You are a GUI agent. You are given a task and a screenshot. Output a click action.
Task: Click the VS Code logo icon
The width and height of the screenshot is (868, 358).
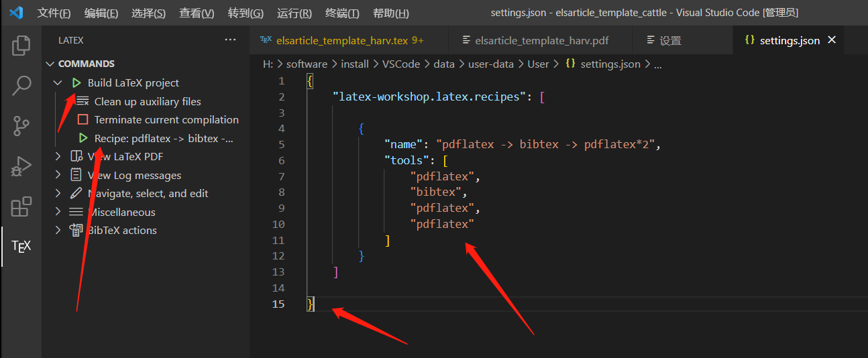[x=16, y=13]
